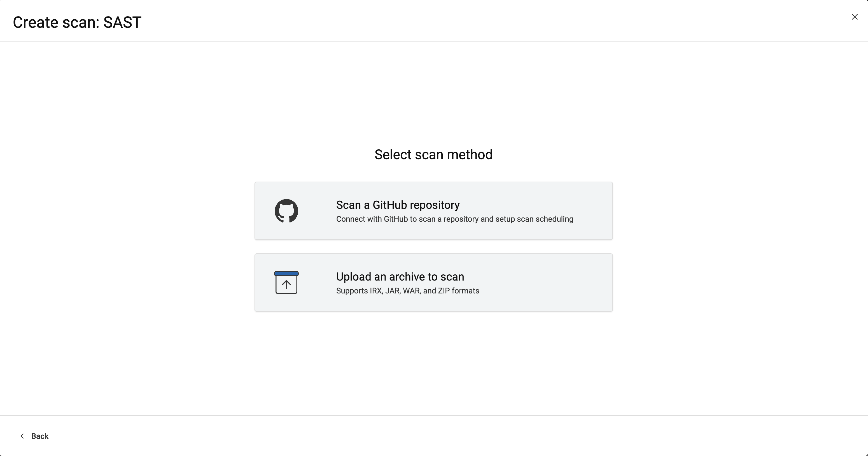Click the divider line in upload card
868x456 pixels.
click(318, 283)
